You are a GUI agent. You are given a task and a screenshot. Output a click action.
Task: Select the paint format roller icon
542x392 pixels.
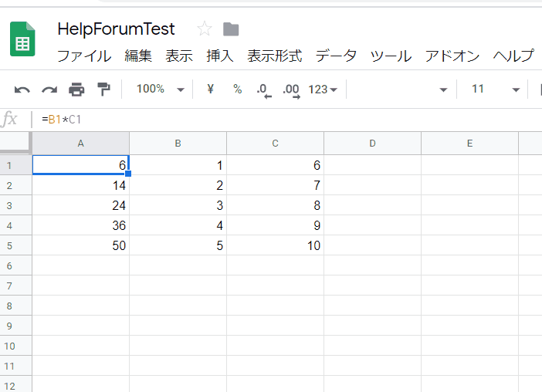click(x=103, y=90)
